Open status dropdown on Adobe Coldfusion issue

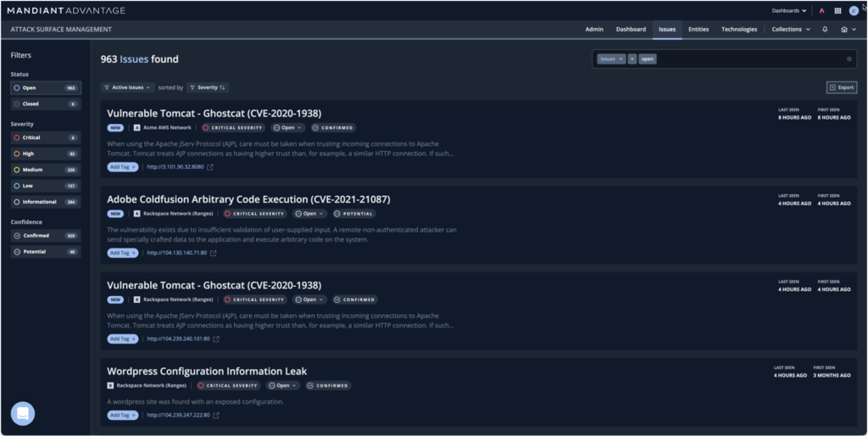pos(309,214)
